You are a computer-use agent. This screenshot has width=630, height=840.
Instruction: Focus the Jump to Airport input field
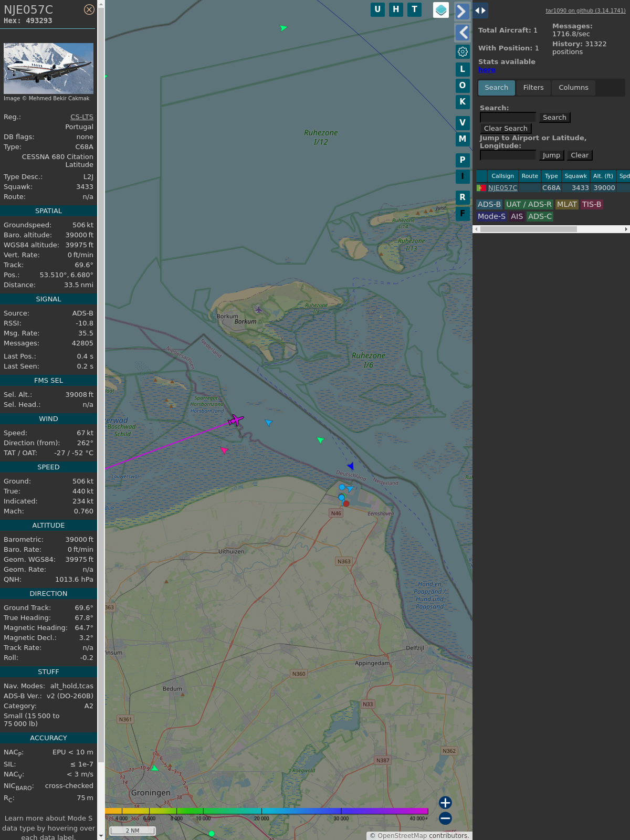[508, 155]
